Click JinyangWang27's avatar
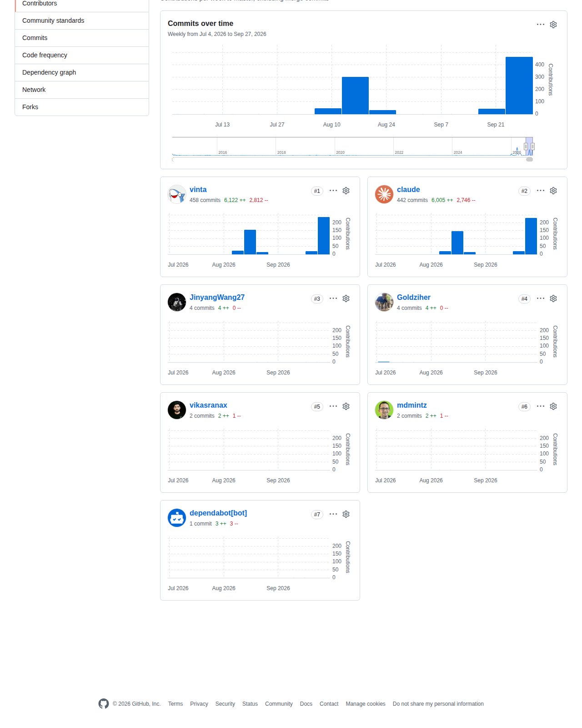This screenshot has width=582, height=728. (x=177, y=302)
